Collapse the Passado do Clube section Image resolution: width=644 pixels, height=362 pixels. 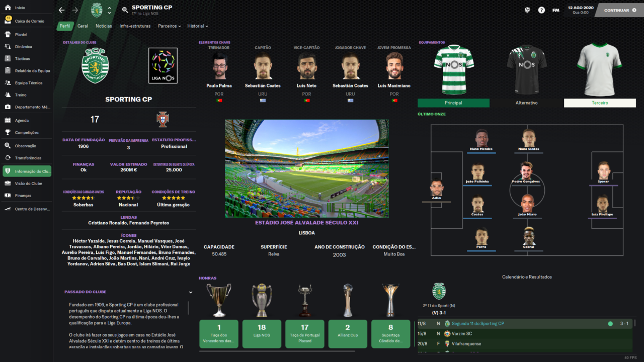(x=191, y=292)
